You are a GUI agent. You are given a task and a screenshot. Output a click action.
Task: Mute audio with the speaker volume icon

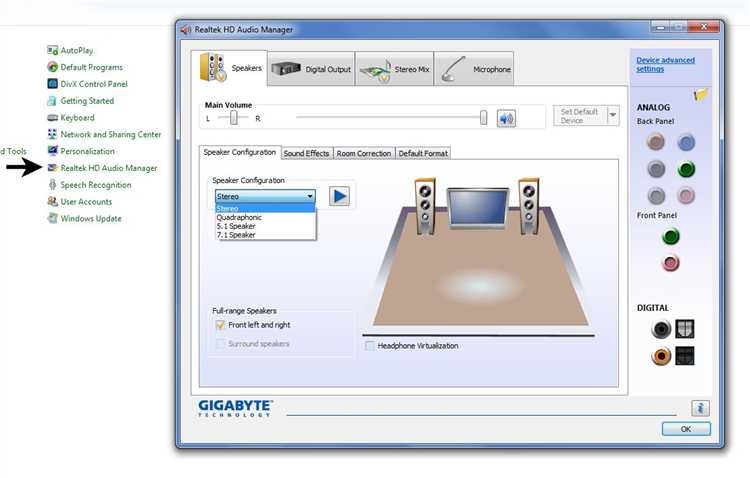[x=506, y=118]
